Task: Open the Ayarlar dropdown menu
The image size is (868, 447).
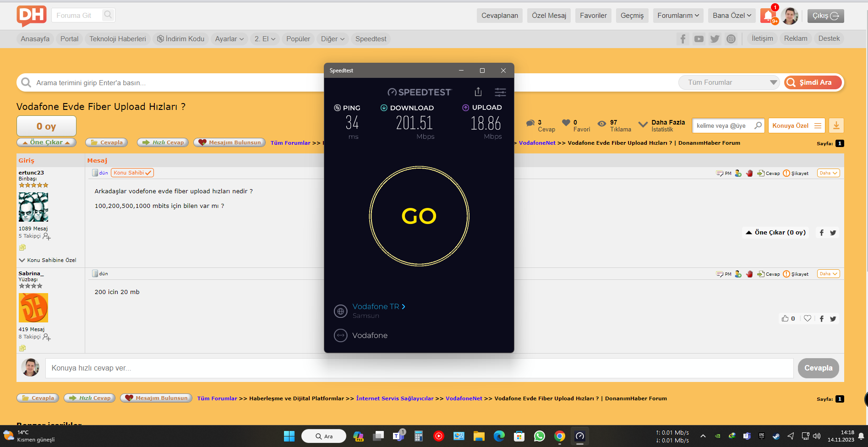Action: point(229,39)
